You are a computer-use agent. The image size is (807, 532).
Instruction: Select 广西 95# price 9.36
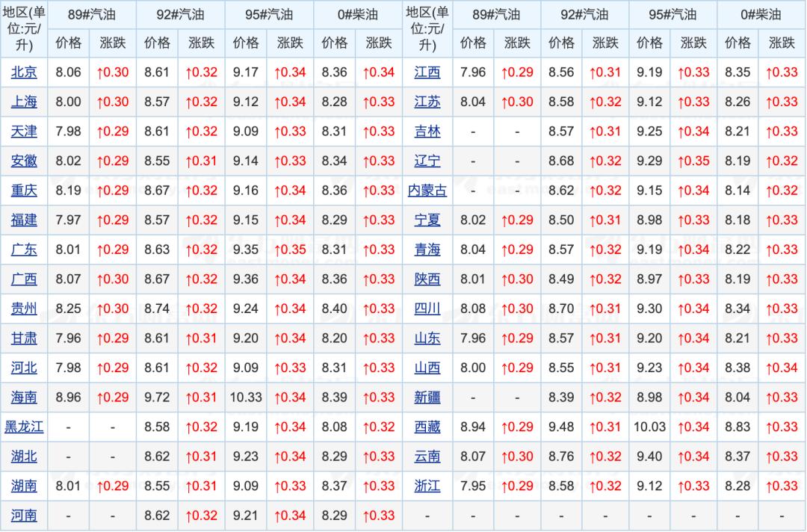pos(246,279)
